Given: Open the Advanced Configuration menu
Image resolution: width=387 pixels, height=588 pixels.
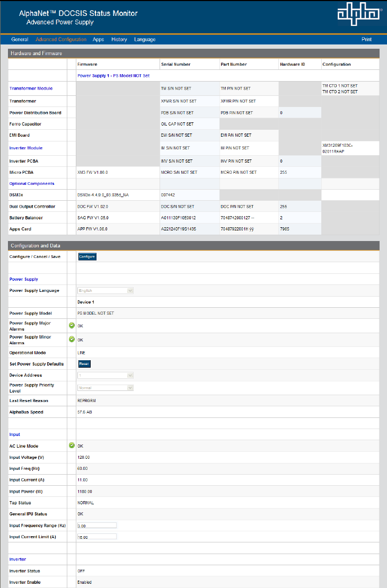Looking at the screenshot, I should tap(61, 39).
